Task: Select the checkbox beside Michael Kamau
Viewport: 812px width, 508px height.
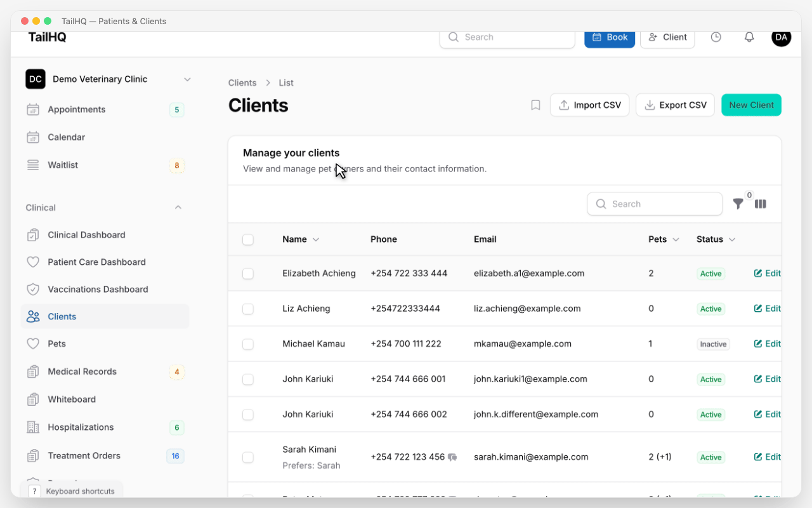Action: (x=247, y=344)
